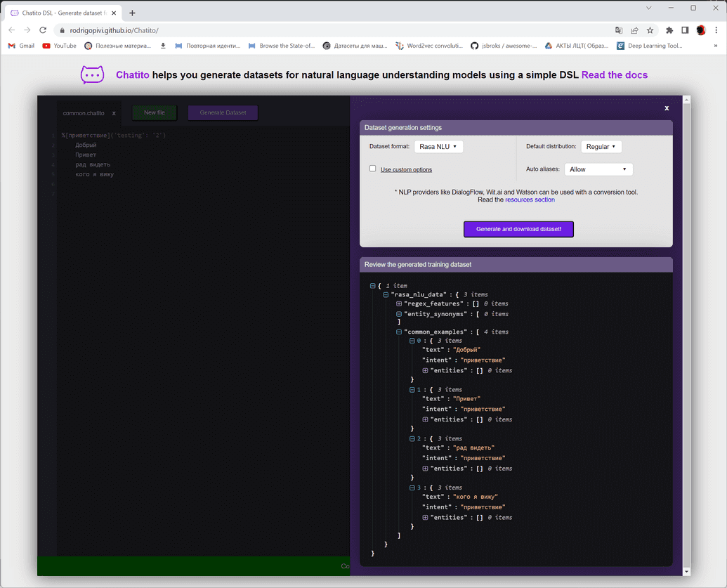Click the browser forward arrow
Viewport: 727px width, 588px height.
point(27,30)
